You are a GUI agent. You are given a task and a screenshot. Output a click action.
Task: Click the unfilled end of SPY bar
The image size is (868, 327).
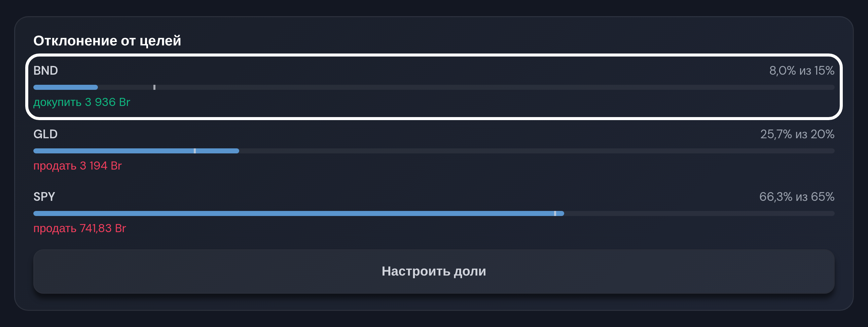click(x=699, y=213)
